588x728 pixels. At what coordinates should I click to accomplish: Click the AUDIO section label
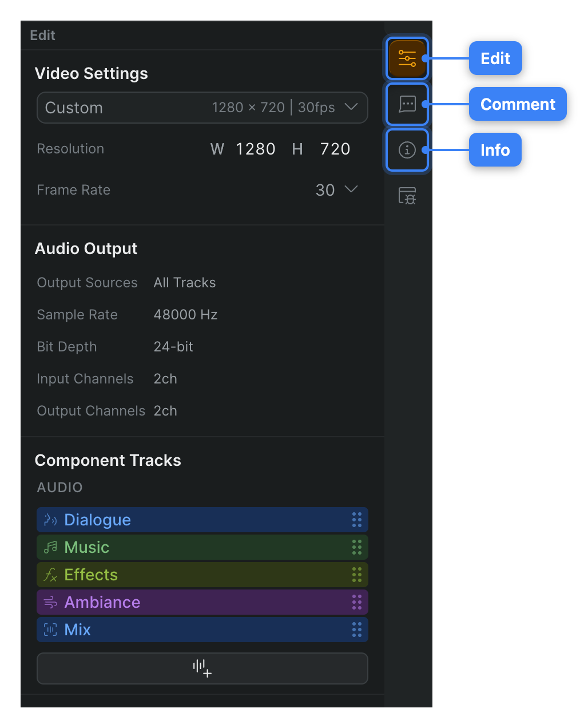60,488
